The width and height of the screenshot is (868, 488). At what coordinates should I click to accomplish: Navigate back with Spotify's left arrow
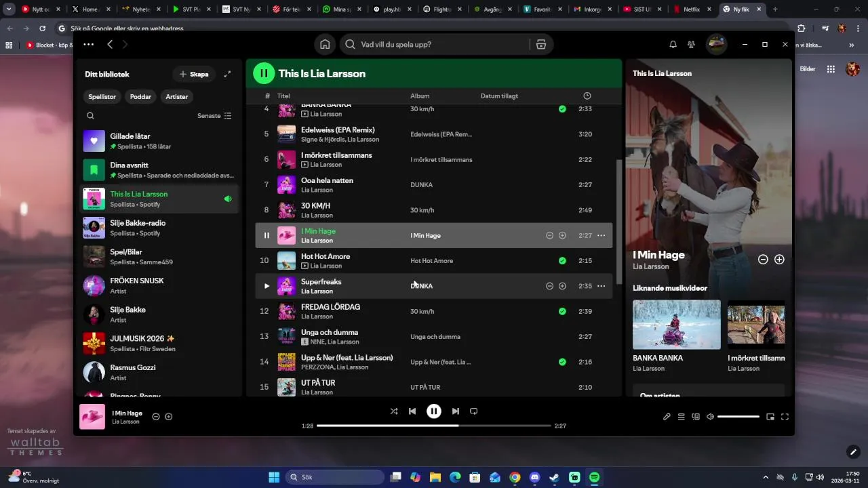click(110, 44)
